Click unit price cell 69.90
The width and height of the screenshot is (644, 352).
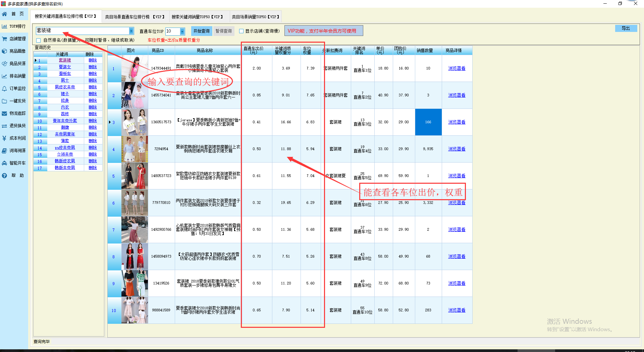[x=383, y=176]
